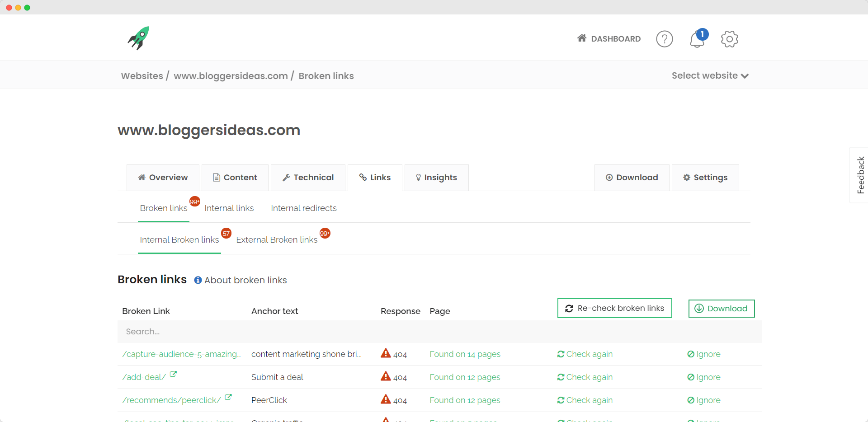Click the Anchor text column header
Image resolution: width=868 pixels, height=422 pixels.
[275, 311]
